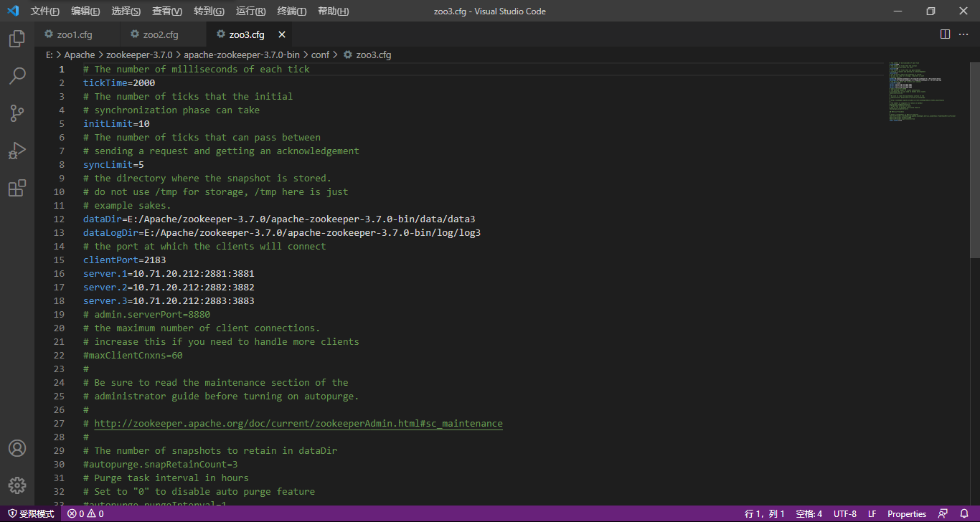Click the notifications bell in status bar
The image size is (980, 522).
[x=964, y=514]
